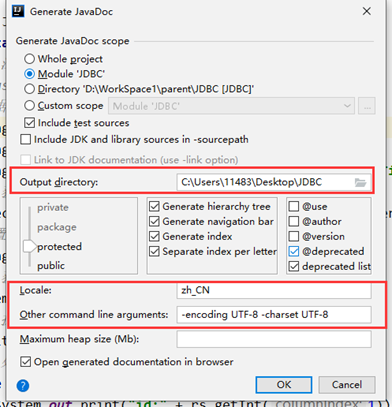Focus the Maximum heap size field

pos(274,339)
